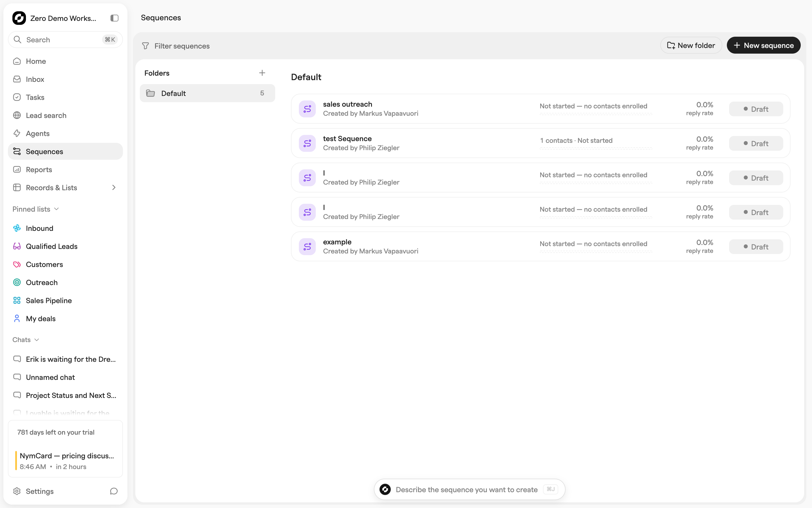Click the sidebar Search field
The height and width of the screenshot is (508, 812).
click(x=65, y=40)
